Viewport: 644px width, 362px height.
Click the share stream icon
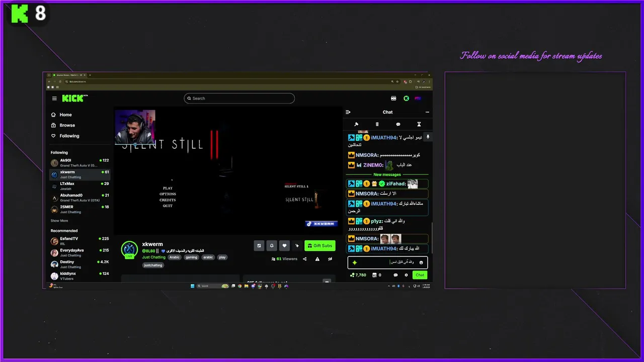[x=304, y=259]
